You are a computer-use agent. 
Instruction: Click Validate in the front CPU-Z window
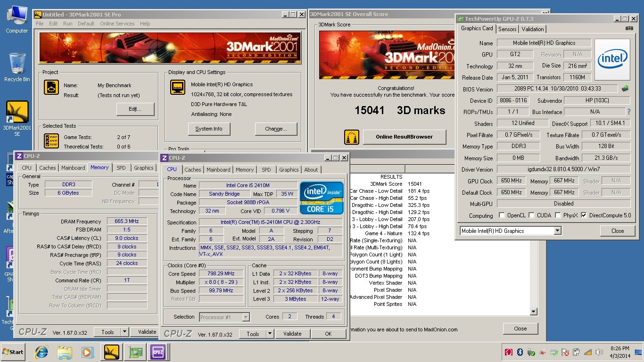click(292, 334)
